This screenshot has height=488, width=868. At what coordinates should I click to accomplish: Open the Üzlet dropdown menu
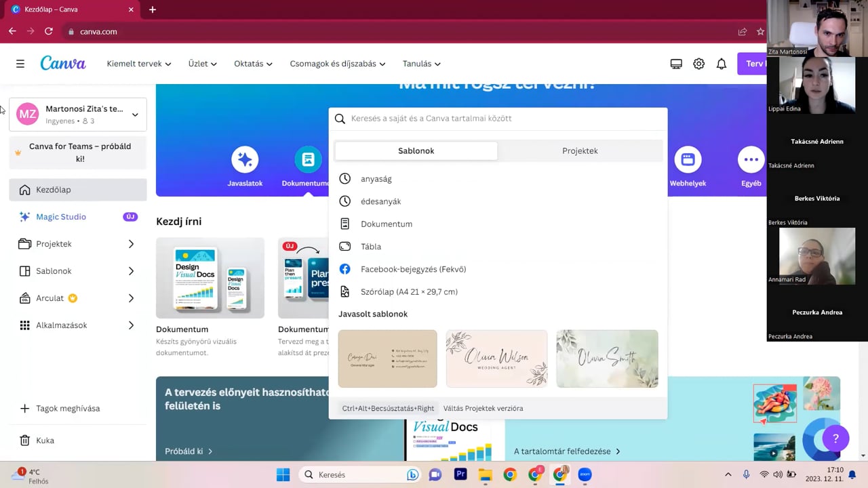pyautogui.click(x=203, y=64)
